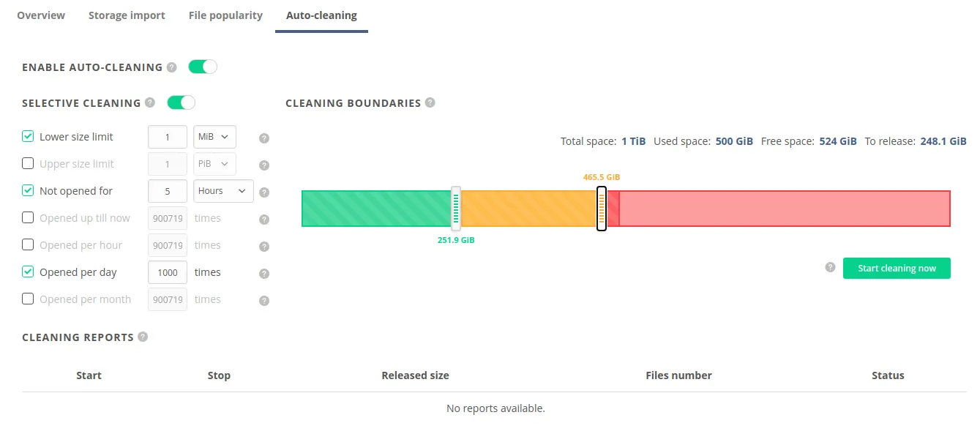
Task: Open the help icon beside Lower size limit
Action: click(x=264, y=138)
